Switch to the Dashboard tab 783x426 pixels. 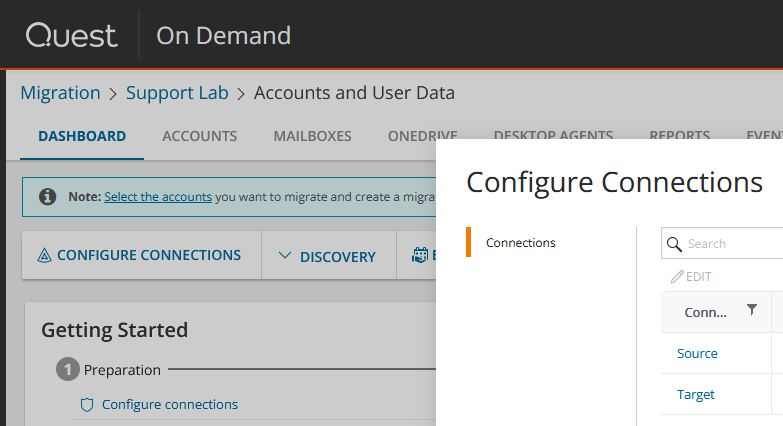[x=82, y=136]
